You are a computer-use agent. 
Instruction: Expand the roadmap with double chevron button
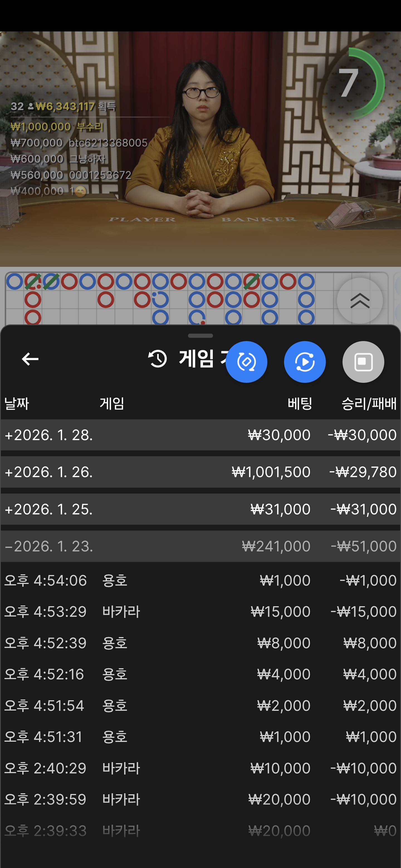click(x=360, y=300)
